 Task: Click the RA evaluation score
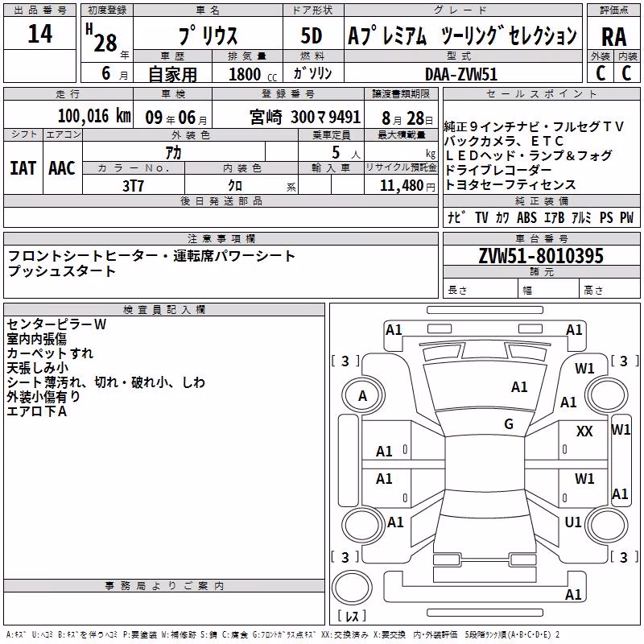[613, 37]
